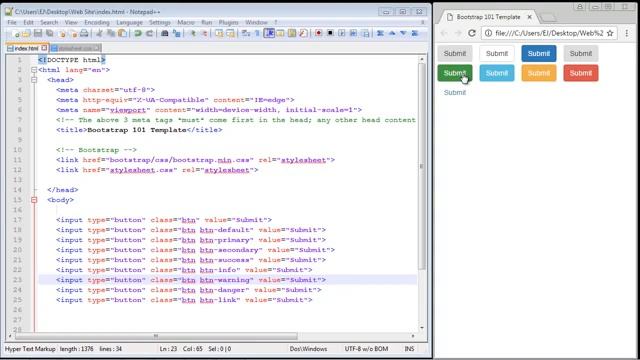Viewport: 640px width, 360px height.
Task: Reload the page in Chrome
Action: (x=472, y=33)
